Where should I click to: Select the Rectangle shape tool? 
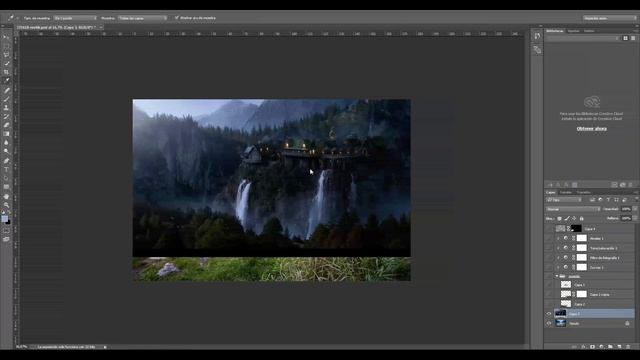pos(6,187)
